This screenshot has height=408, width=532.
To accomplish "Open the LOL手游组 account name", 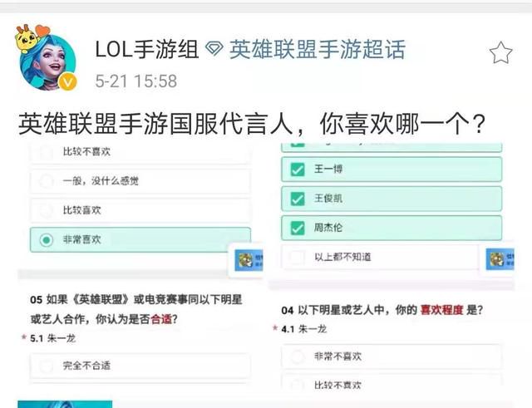I will (146, 50).
